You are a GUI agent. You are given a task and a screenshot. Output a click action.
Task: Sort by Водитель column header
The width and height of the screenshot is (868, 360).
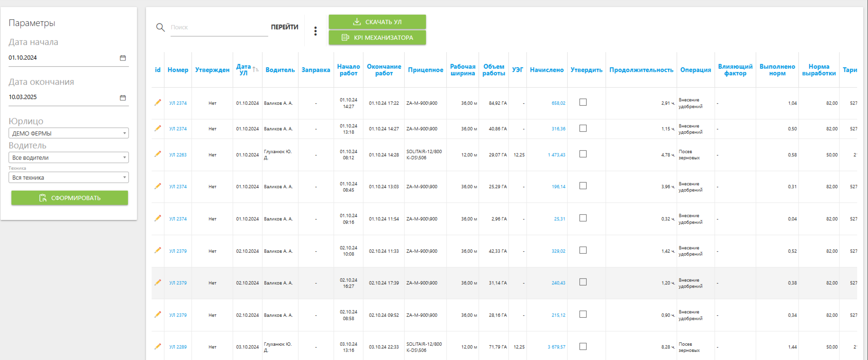pos(280,70)
